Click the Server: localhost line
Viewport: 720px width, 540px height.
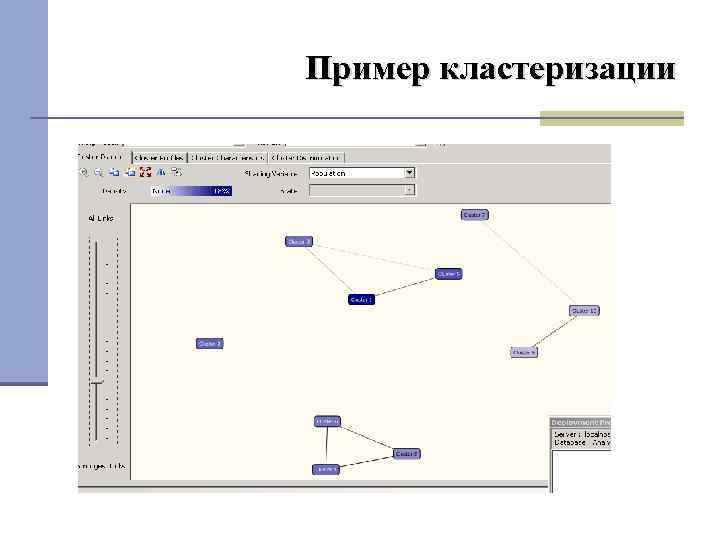582,434
